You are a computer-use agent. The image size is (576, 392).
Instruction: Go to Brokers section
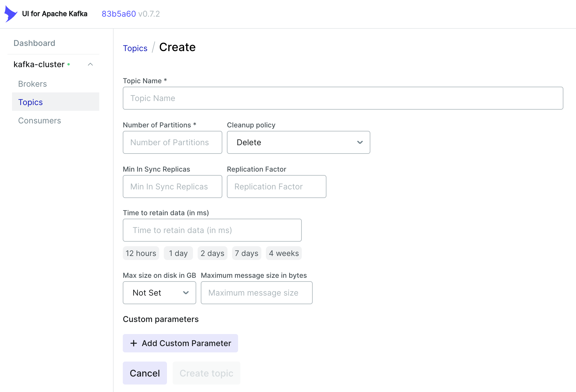pos(32,84)
